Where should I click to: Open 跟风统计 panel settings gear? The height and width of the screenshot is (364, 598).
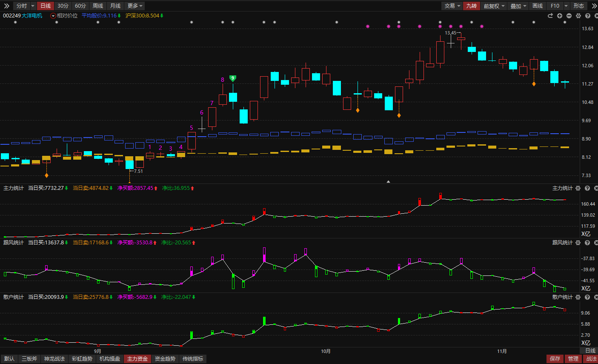pyautogui.click(x=578, y=243)
